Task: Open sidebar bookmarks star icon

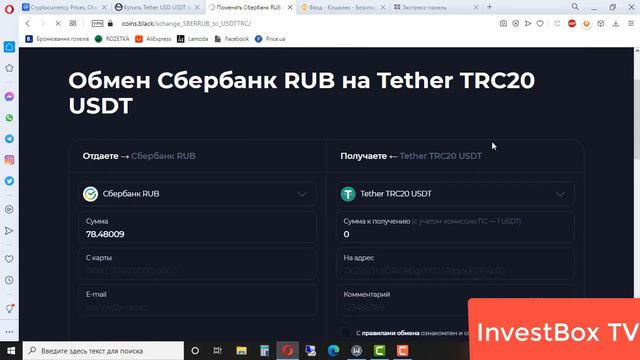Action: pos(9,68)
